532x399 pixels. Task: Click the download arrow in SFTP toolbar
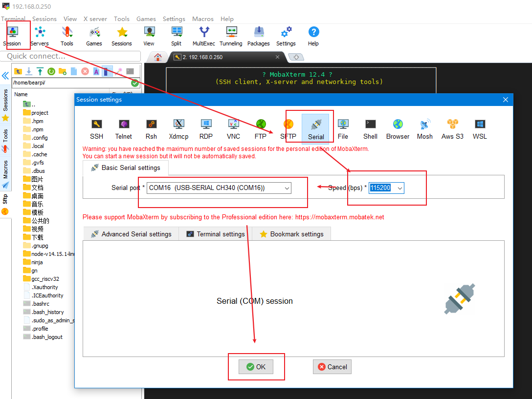pos(29,71)
